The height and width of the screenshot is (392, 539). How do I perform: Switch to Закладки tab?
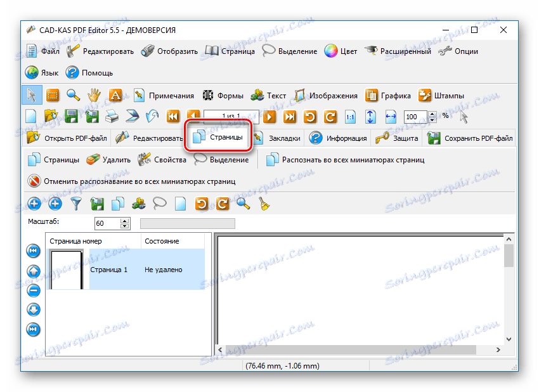[277, 138]
